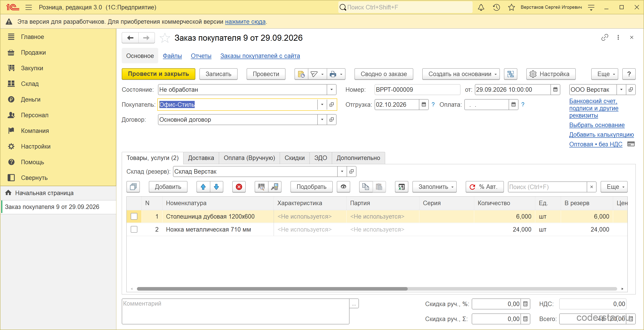This screenshot has height=330, width=644.
Task: Expand Договор dropdown list
Action: coord(322,119)
